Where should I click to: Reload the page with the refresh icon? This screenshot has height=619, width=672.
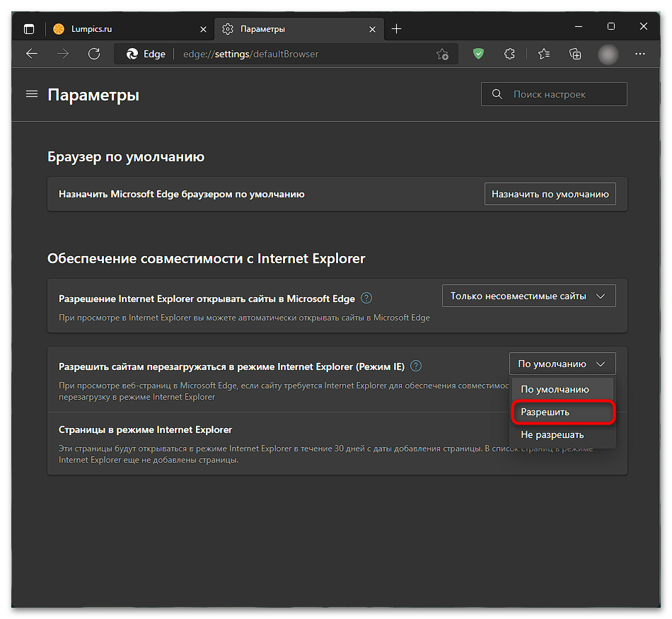(x=94, y=54)
